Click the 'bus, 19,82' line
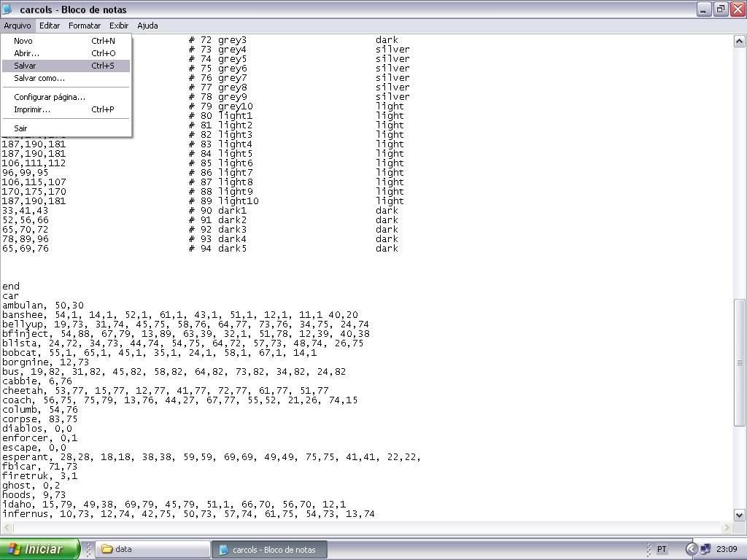 [174, 372]
